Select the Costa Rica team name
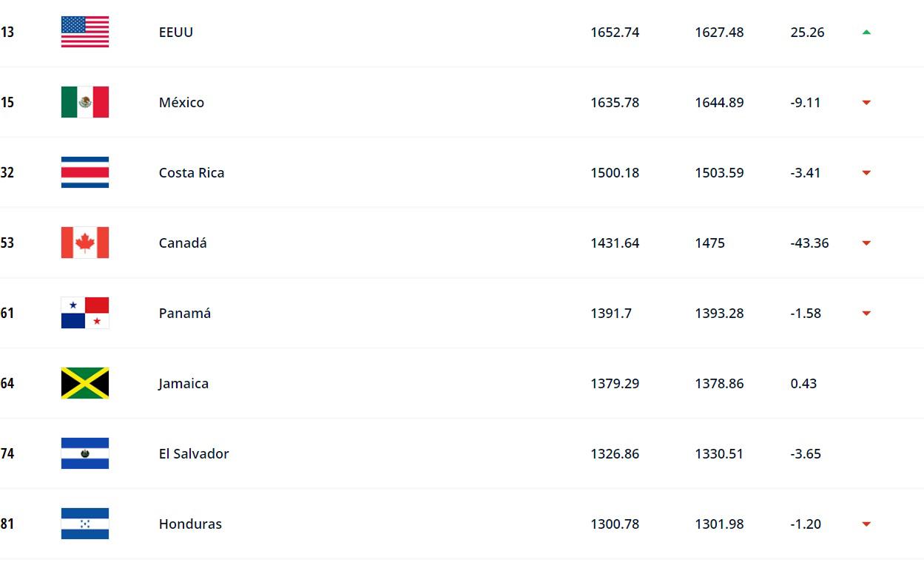Image resolution: width=924 pixels, height=565 pixels. [192, 173]
